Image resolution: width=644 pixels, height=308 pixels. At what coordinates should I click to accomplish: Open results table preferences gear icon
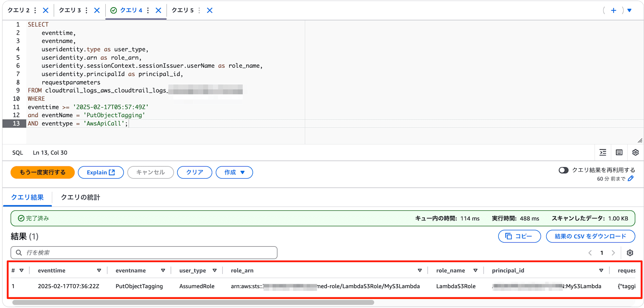pos(630,253)
